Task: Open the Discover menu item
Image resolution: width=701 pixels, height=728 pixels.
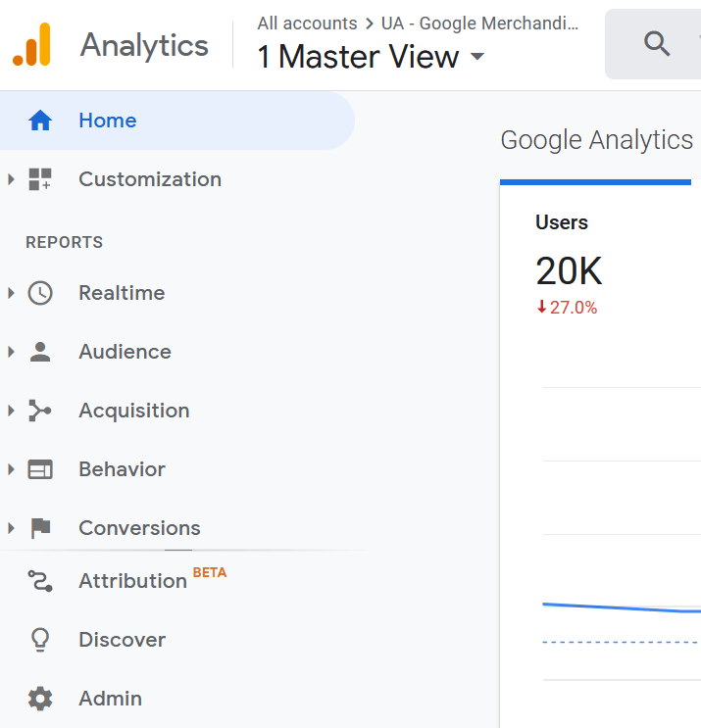Action: [x=123, y=640]
